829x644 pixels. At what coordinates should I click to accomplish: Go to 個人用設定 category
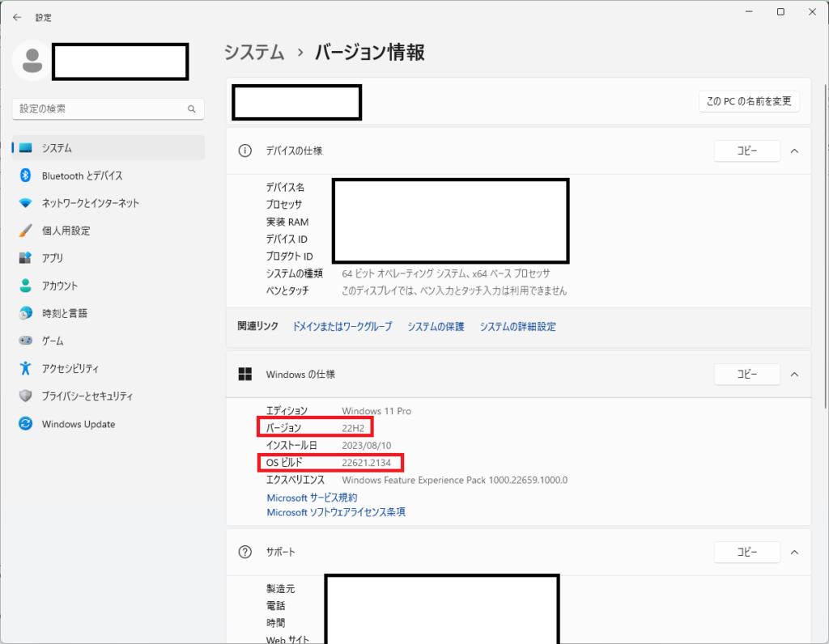tap(108, 231)
